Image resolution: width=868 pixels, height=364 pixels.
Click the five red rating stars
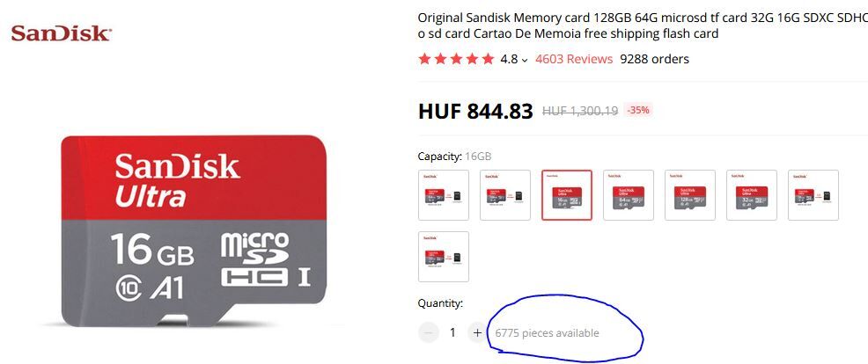tap(456, 59)
